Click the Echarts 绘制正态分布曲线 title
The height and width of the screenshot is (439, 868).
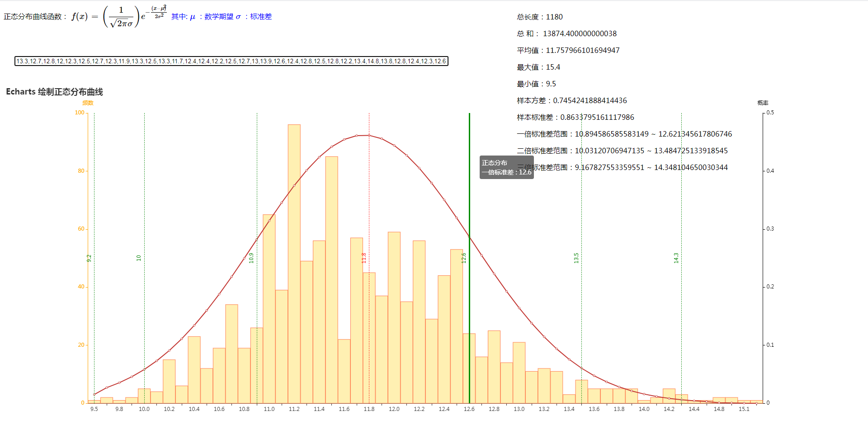coord(54,92)
